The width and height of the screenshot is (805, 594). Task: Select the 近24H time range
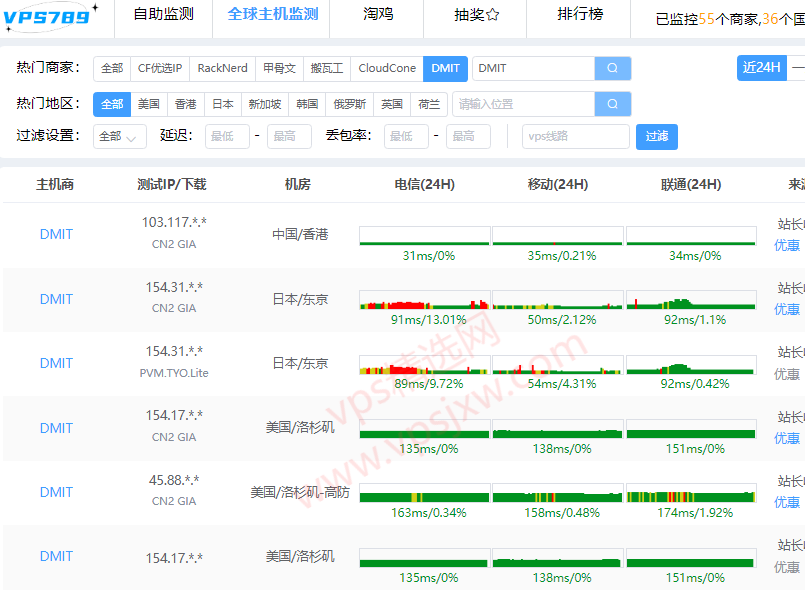pyautogui.click(x=761, y=68)
